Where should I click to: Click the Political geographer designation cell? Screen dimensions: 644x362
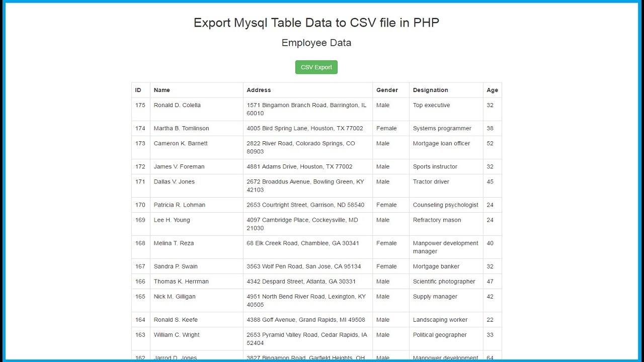tap(440, 335)
